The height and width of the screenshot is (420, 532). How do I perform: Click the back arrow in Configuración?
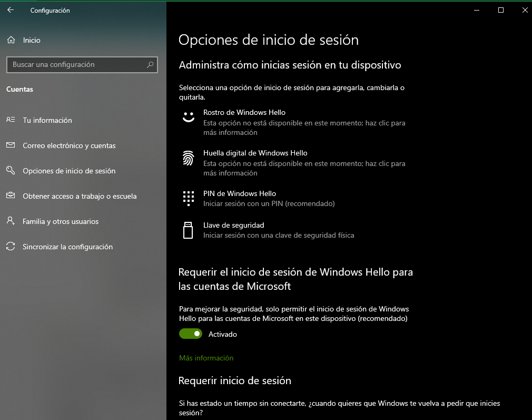tap(11, 10)
